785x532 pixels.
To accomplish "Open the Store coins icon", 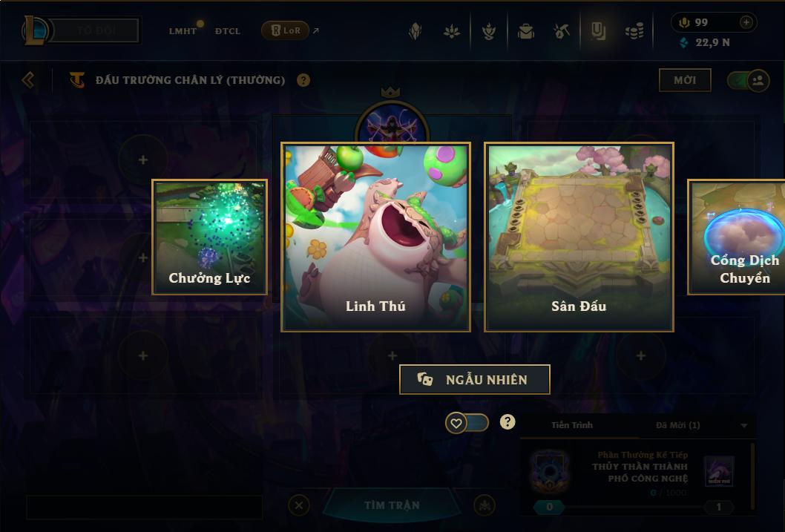I will click(634, 32).
